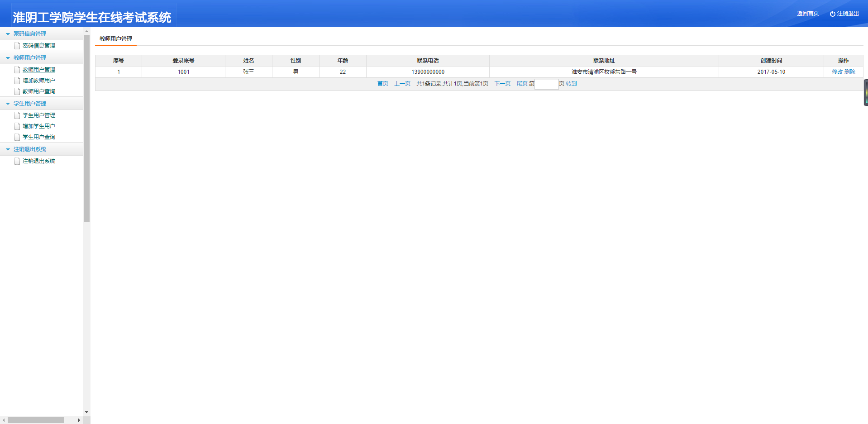
Task: Click the login account cell 1001
Action: click(183, 72)
